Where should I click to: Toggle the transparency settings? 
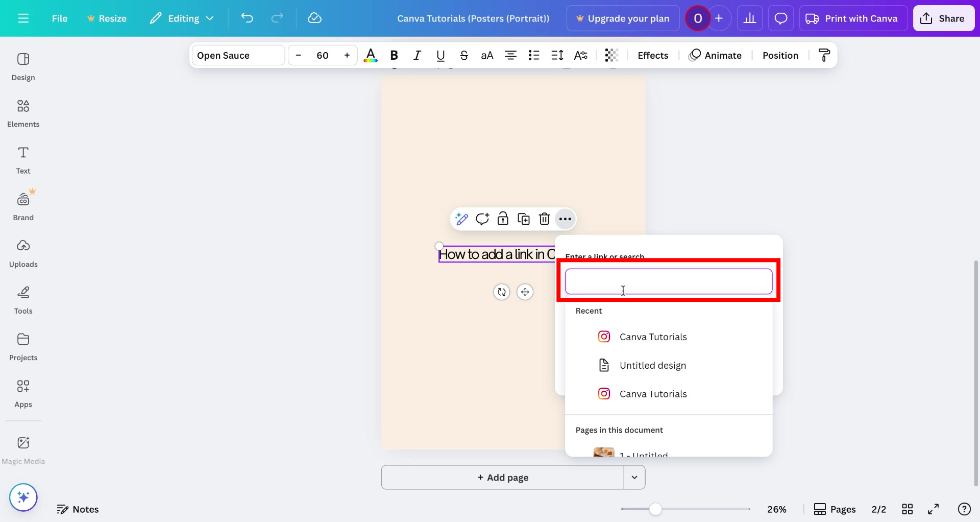(611, 55)
